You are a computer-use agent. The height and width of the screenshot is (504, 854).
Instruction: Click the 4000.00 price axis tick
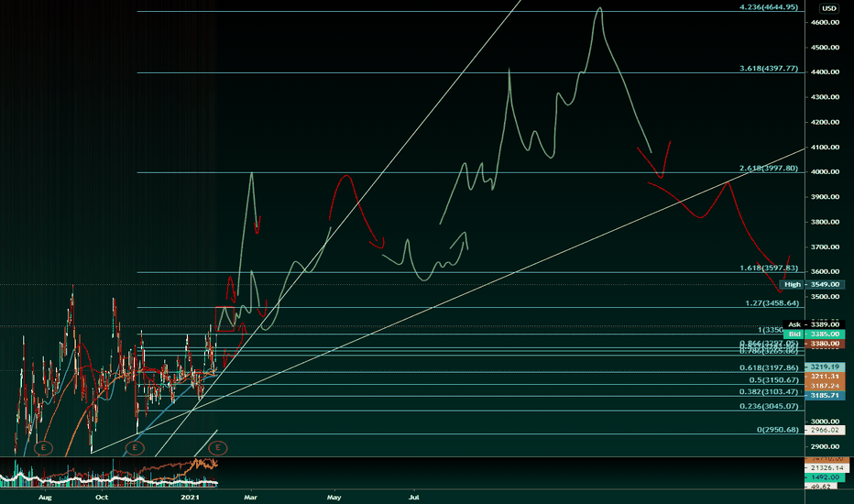[825, 171]
